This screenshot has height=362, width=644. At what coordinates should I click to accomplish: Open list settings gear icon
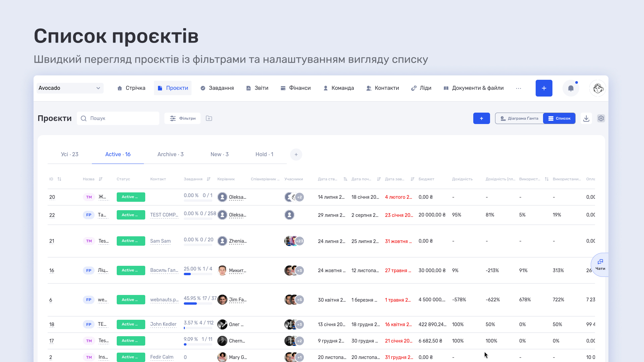(601, 118)
